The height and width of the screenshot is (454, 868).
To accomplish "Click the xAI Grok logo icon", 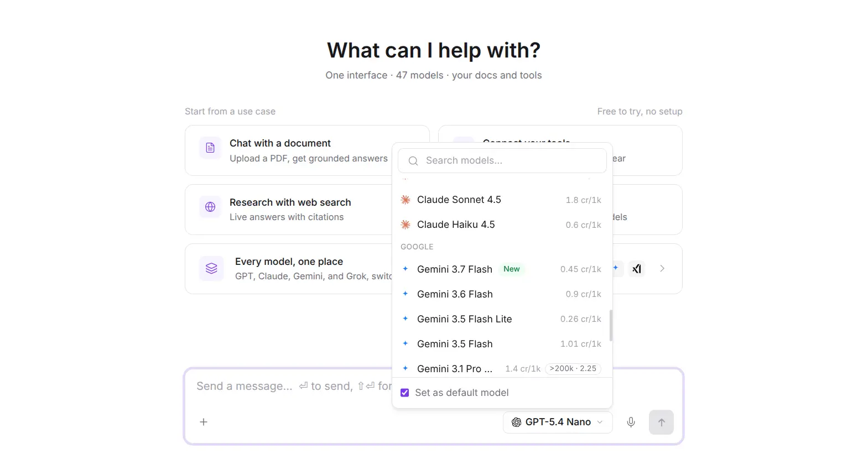I will pos(637,269).
